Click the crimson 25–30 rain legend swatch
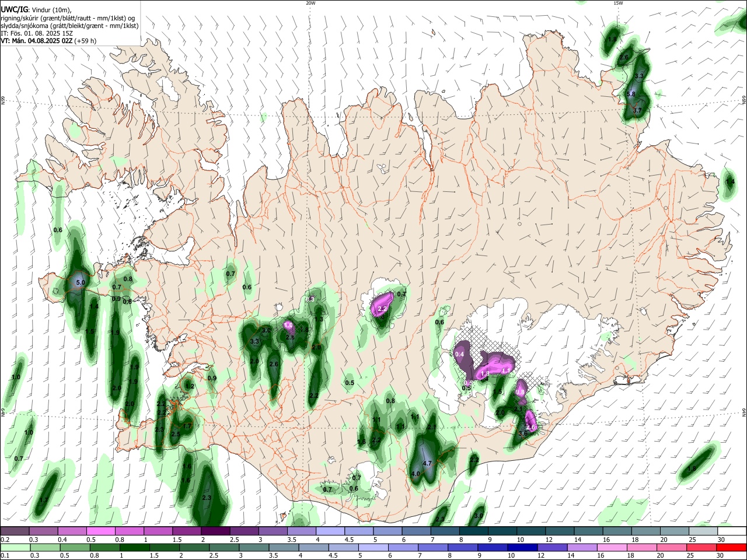The width and height of the screenshot is (747, 560). [703, 547]
